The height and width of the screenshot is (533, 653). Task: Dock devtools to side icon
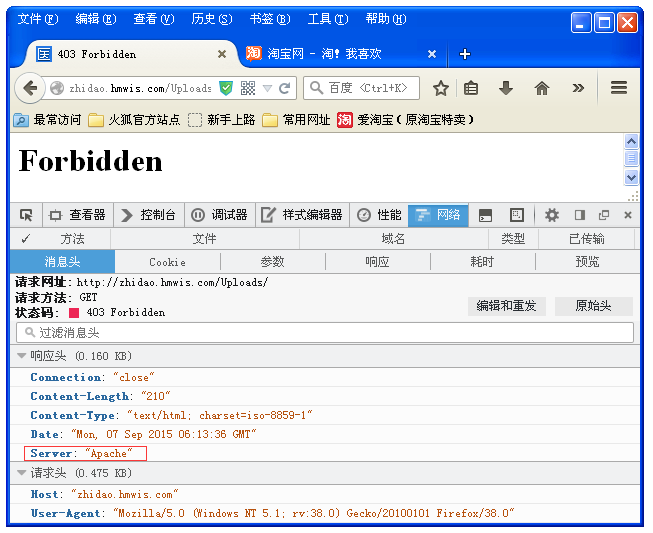coord(580,215)
